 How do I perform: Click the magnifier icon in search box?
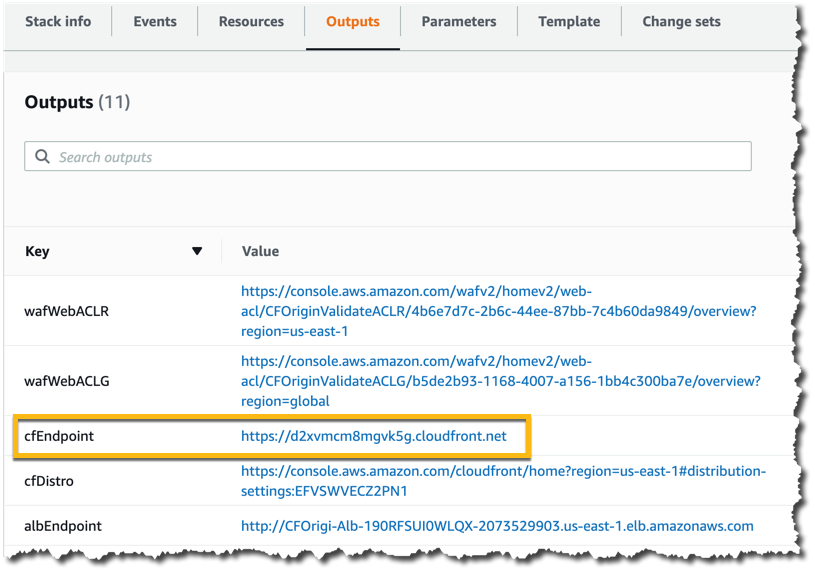(42, 156)
